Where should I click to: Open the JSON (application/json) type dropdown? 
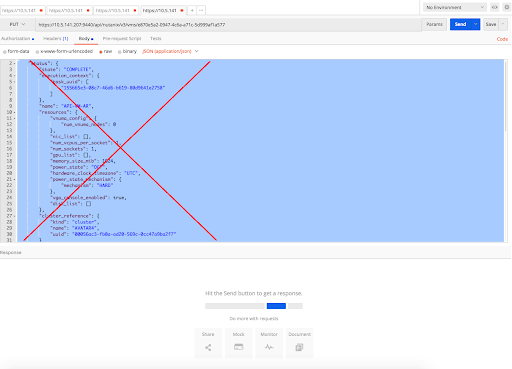[x=170, y=51]
